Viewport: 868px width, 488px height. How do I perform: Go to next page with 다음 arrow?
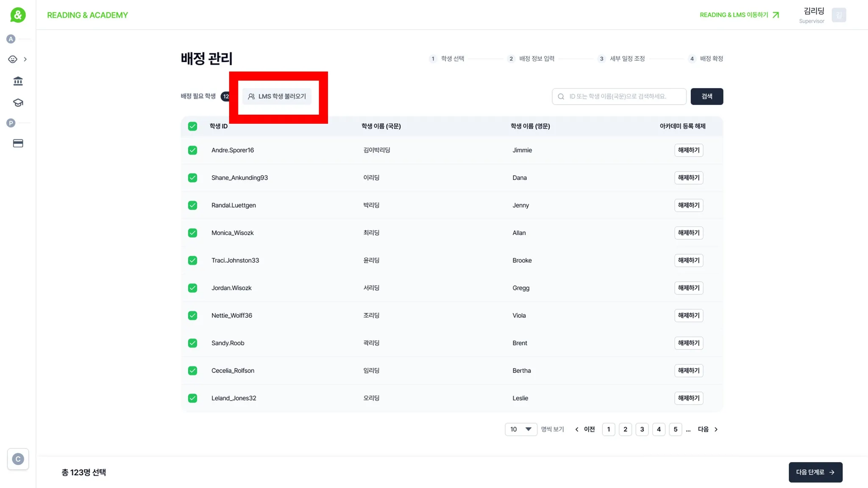[x=707, y=429]
